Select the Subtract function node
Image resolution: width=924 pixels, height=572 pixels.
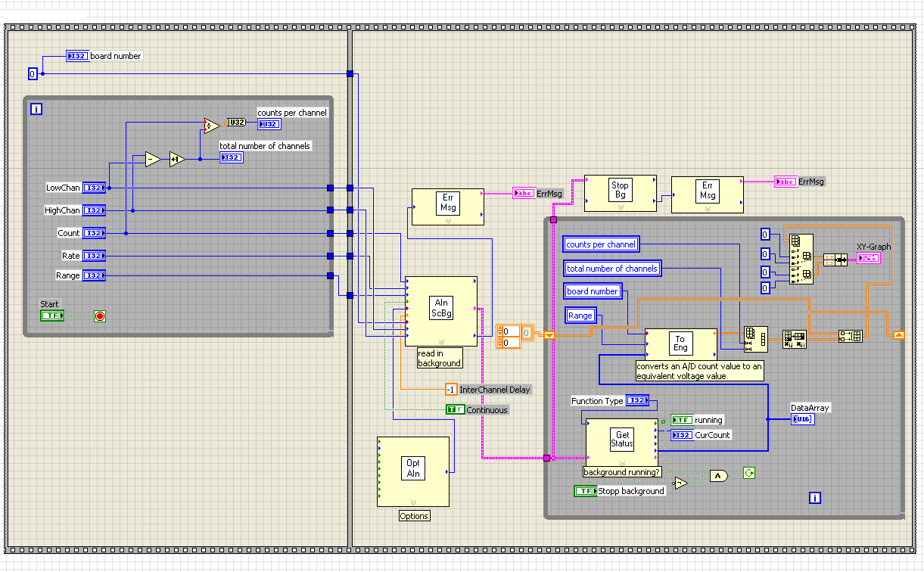[154, 159]
